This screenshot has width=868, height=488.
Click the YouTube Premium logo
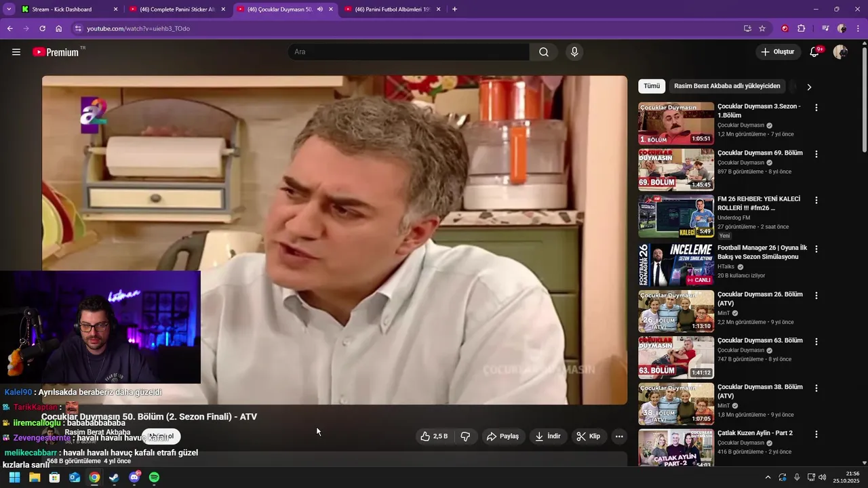coord(56,52)
